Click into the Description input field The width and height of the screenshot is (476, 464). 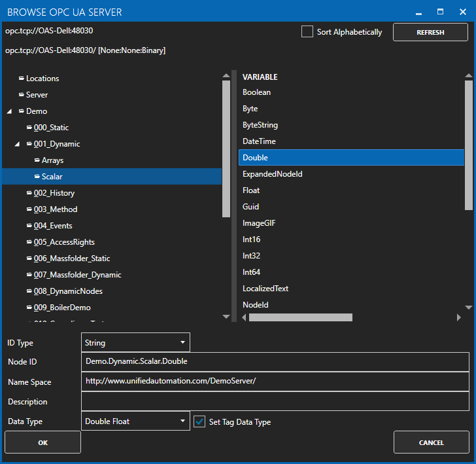pyautogui.click(x=275, y=401)
